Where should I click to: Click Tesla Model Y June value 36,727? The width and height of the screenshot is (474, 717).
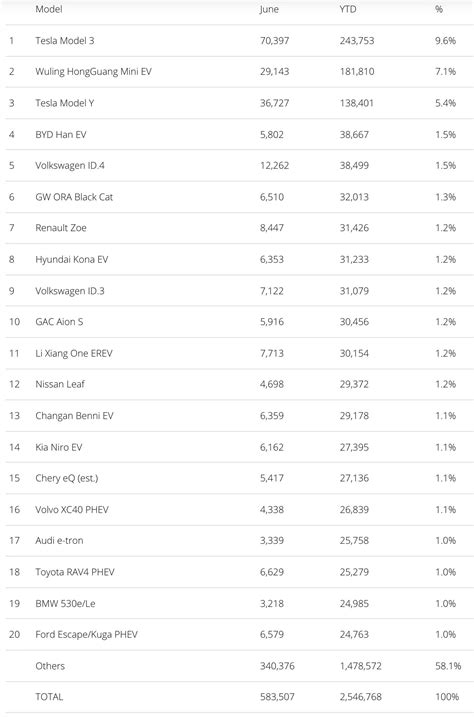[x=274, y=103]
